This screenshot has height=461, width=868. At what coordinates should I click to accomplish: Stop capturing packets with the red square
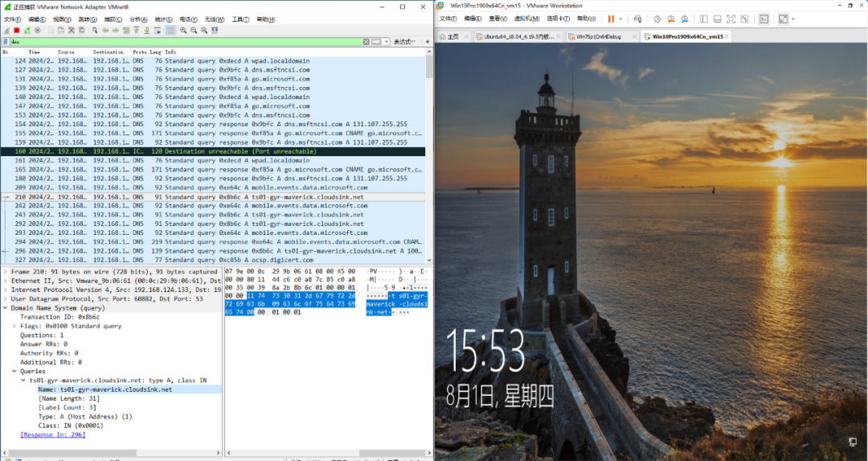(x=17, y=31)
